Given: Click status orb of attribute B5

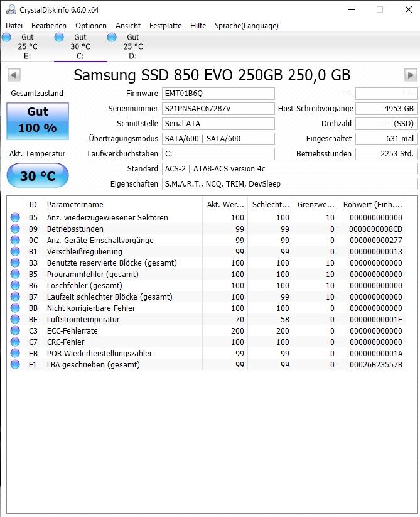Looking at the screenshot, I should (x=15, y=274).
